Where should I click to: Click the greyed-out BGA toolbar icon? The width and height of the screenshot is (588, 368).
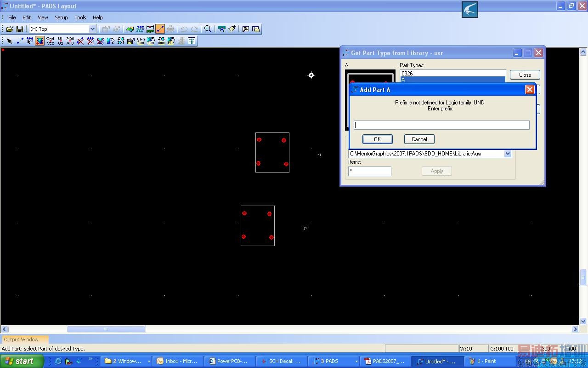coord(170,29)
